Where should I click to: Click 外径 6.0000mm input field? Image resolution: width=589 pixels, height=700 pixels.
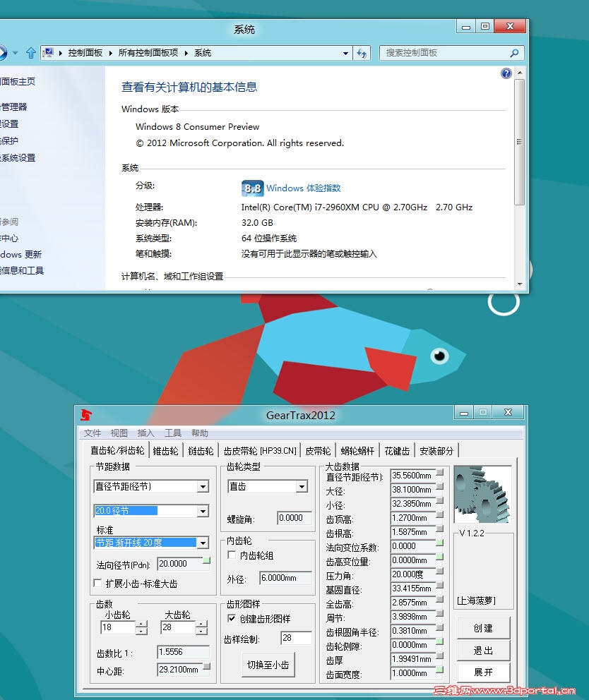[x=285, y=578]
